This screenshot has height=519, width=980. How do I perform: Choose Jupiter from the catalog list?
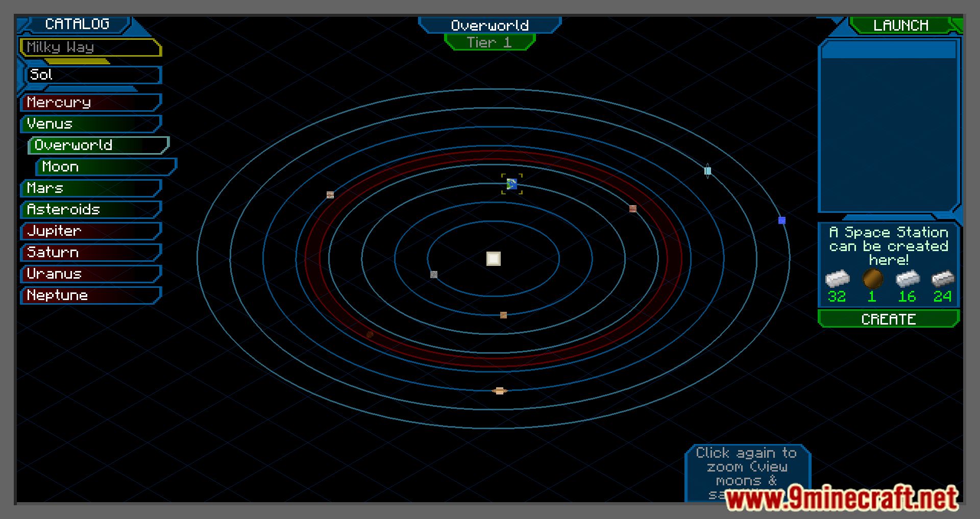click(x=91, y=231)
